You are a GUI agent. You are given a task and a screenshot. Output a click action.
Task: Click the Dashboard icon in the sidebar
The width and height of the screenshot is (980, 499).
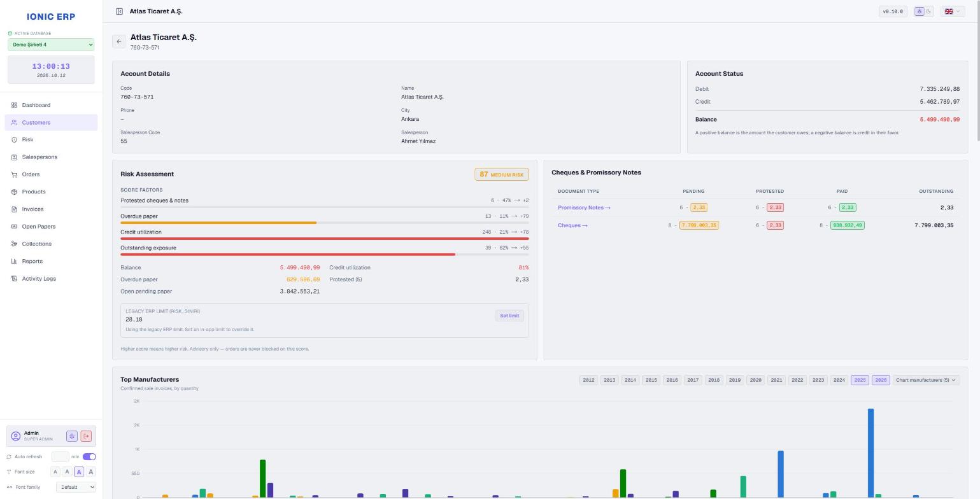14,105
